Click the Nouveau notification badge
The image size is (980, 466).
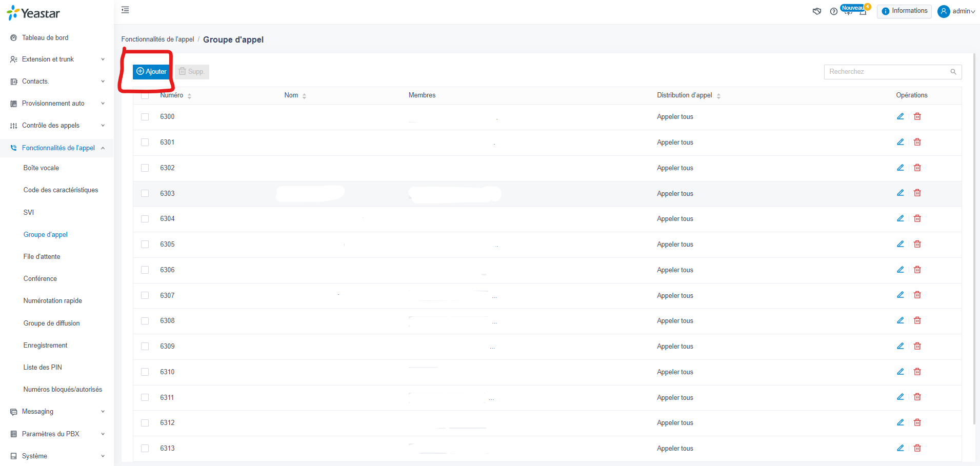coord(852,8)
